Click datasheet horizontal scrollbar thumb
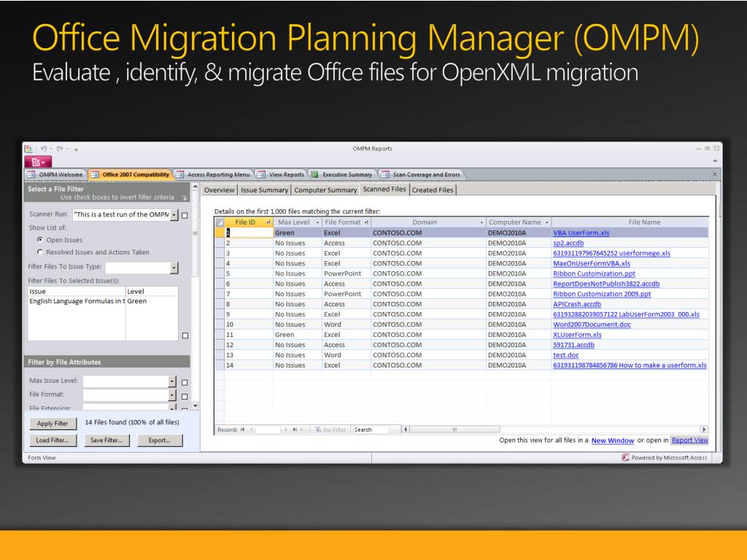 coord(454,429)
